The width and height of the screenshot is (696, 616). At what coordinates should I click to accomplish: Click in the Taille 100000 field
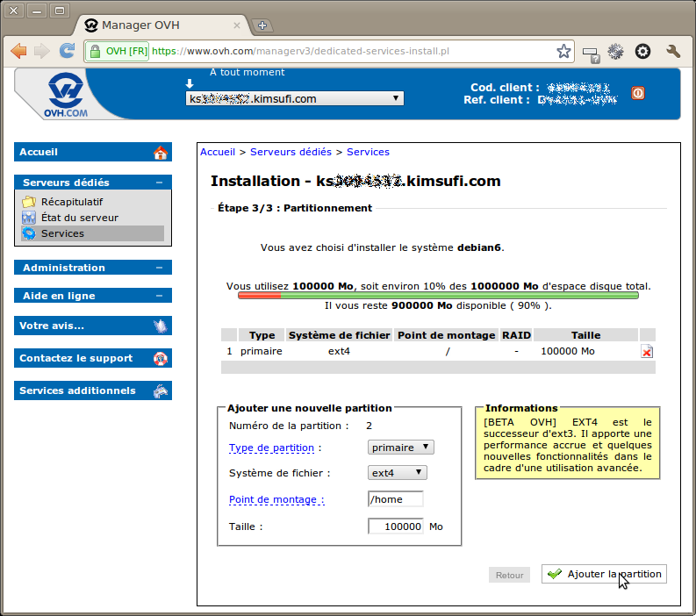(x=396, y=526)
